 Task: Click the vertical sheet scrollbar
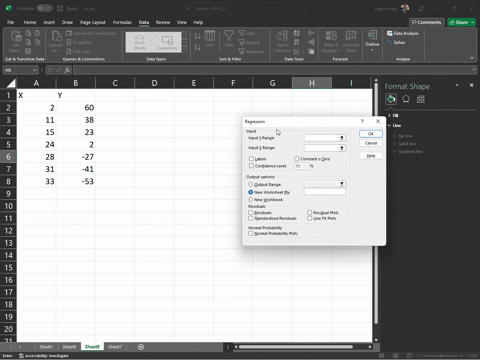click(376, 204)
